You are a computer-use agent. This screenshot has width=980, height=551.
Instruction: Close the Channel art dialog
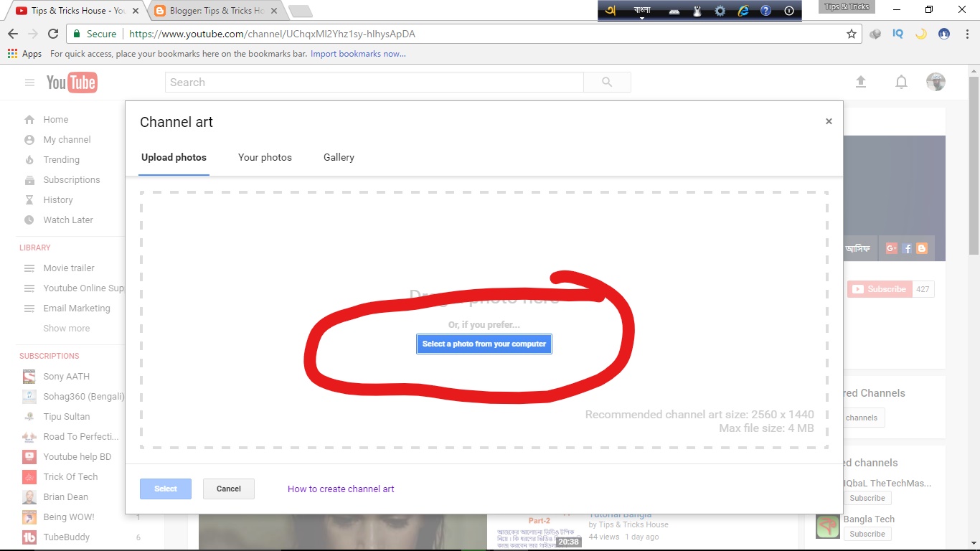point(829,121)
